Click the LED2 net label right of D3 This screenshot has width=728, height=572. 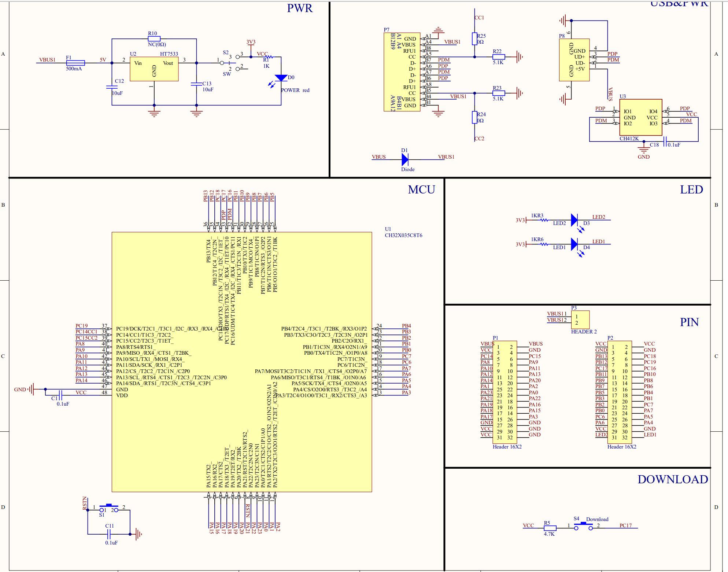pos(599,217)
